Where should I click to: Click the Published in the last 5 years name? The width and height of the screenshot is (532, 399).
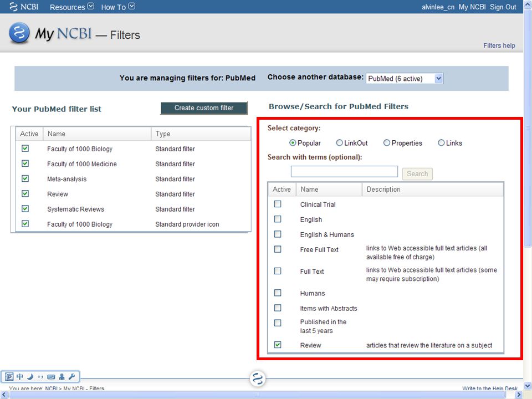323,326
